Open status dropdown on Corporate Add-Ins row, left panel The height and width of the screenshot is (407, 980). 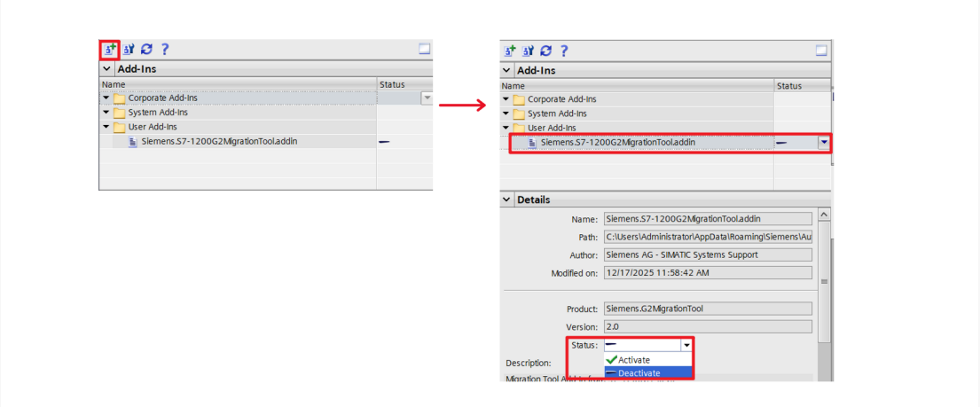(x=427, y=98)
